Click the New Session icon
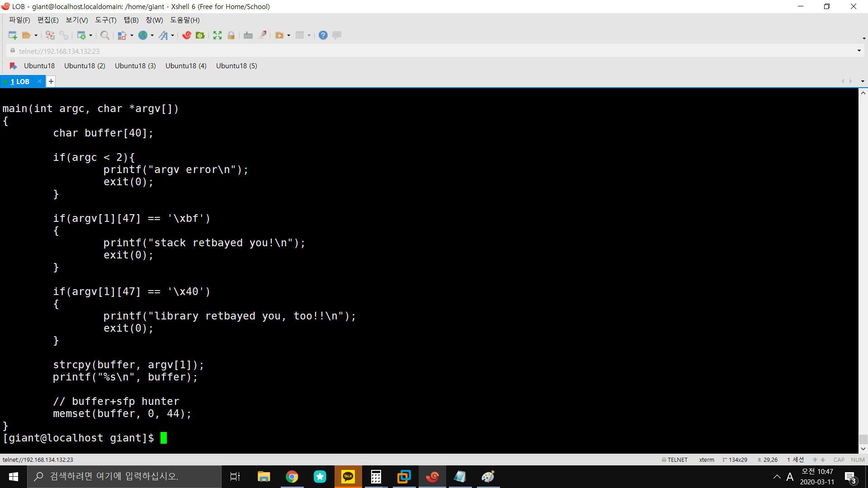868x488 pixels. [x=12, y=35]
